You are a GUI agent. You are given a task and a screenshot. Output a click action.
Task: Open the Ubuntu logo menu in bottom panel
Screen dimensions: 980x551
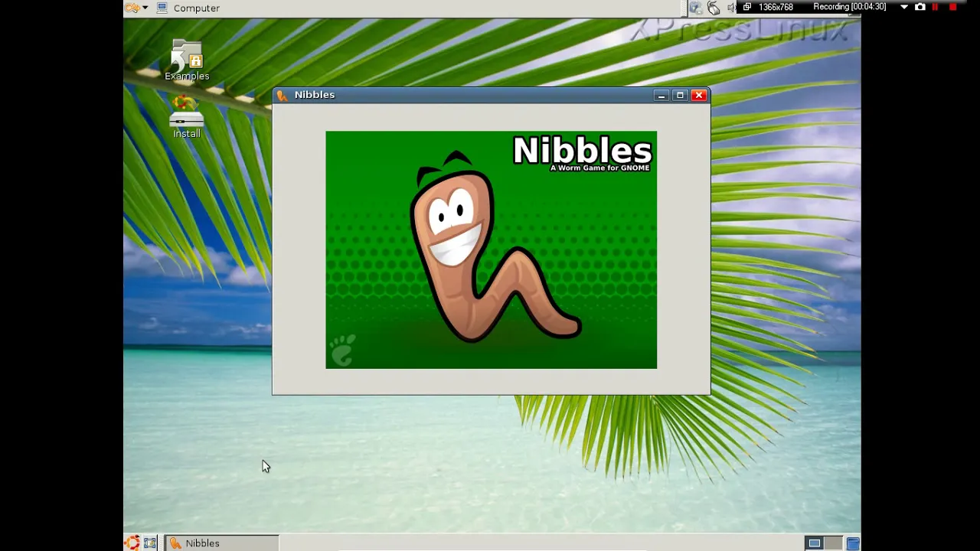(x=132, y=543)
